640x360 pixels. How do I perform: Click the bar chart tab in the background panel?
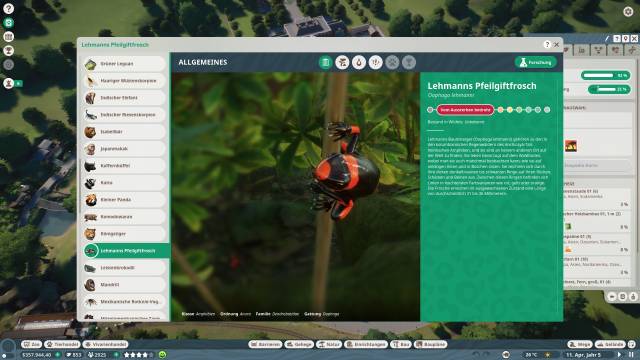pyautogui.click(x=581, y=51)
